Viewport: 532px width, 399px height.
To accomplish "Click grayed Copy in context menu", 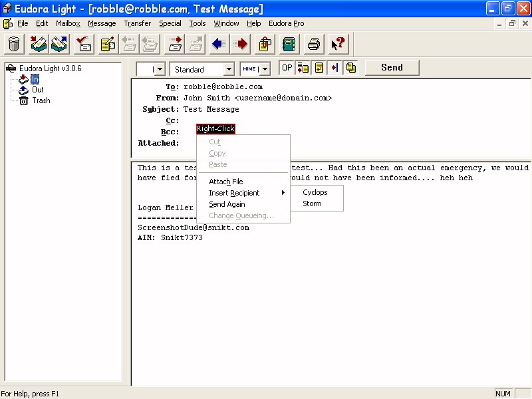I will [243, 153].
